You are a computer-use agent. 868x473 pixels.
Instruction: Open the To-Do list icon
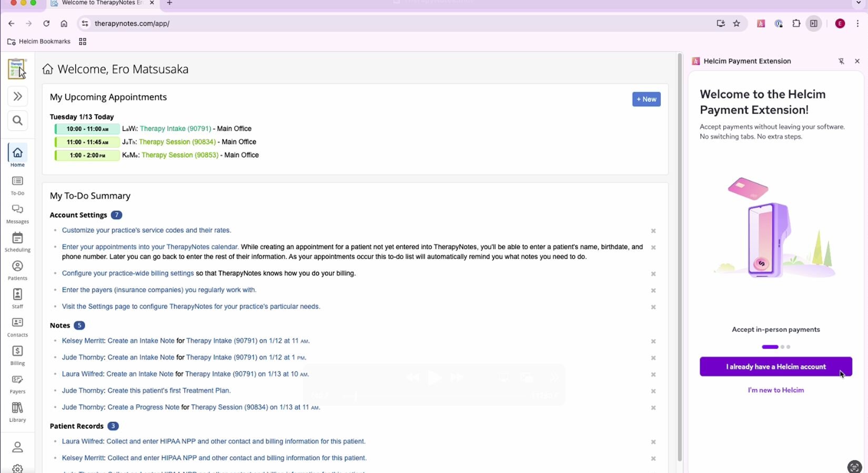click(17, 185)
